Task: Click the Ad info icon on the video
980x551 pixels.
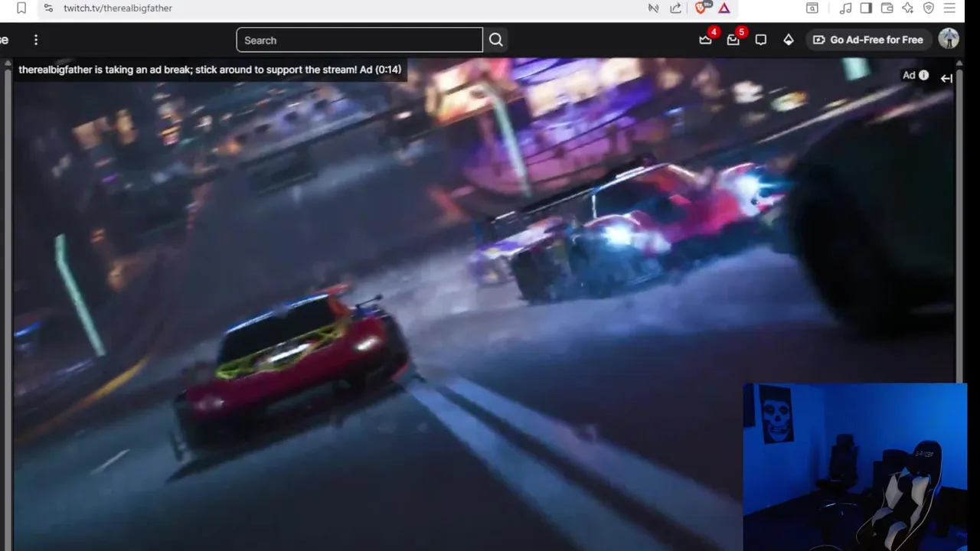Action: [x=923, y=75]
